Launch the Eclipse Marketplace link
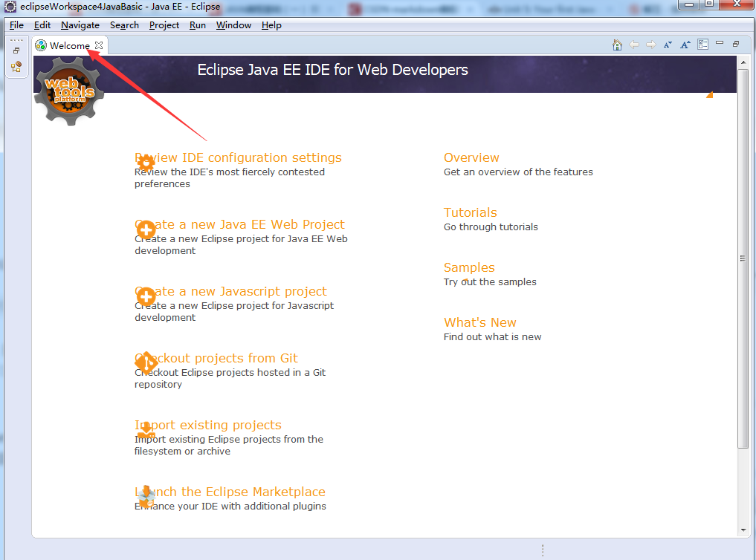Image resolution: width=756 pixels, height=560 pixels. pyautogui.click(x=230, y=492)
